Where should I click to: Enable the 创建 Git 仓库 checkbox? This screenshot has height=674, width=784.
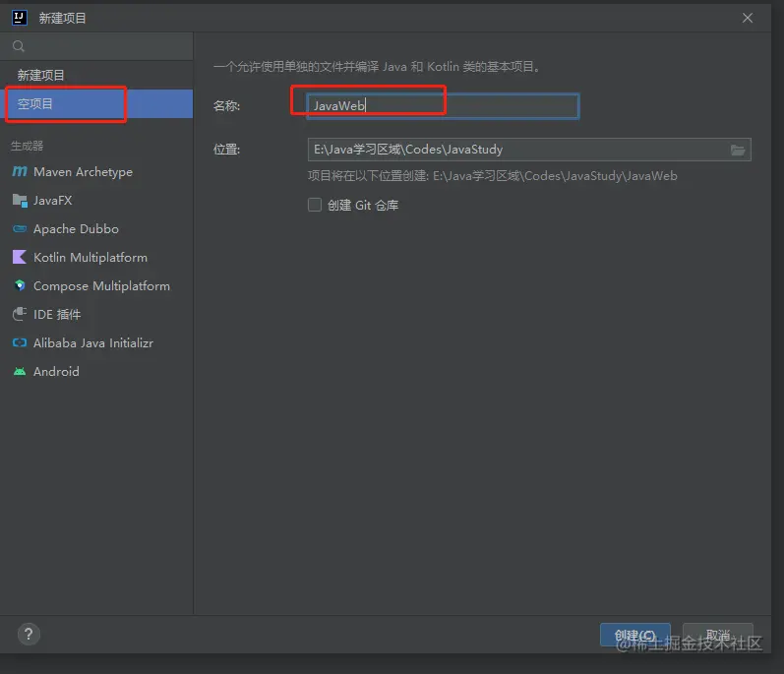[x=315, y=205]
